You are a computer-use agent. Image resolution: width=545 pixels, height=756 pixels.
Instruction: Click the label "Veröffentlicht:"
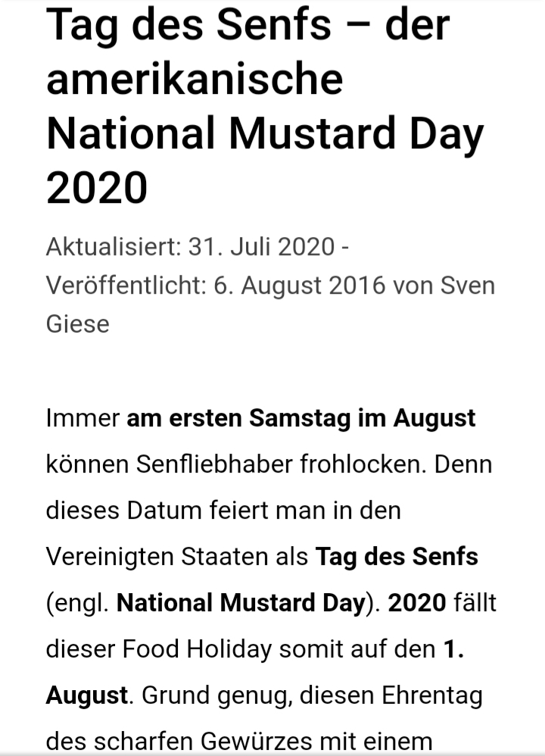tap(126, 286)
